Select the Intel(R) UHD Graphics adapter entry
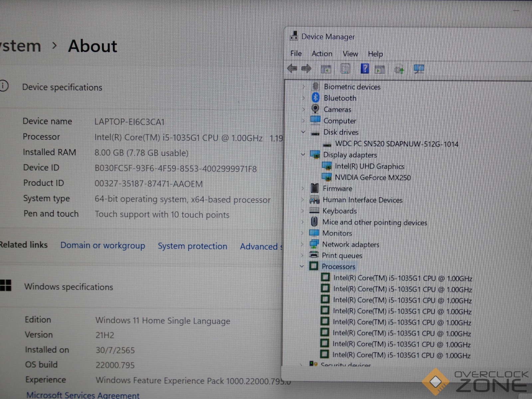532x399 pixels. (369, 166)
